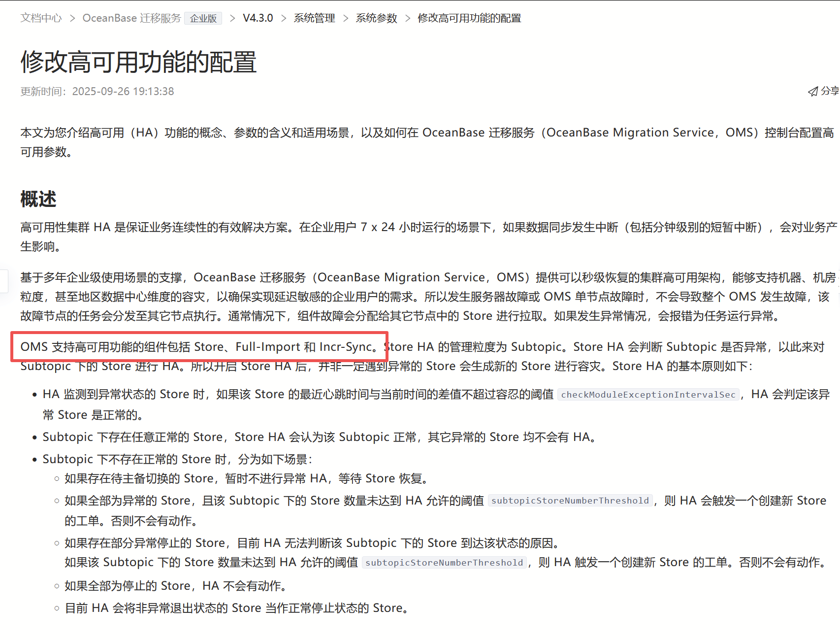The image size is (840, 640).
Task: Click the 分享 share label
Action: (x=830, y=91)
